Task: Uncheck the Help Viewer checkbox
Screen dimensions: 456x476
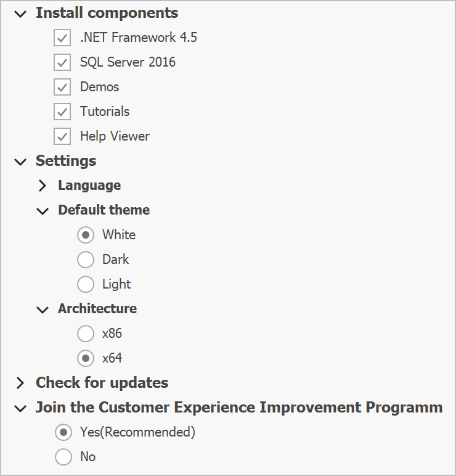Action: pyautogui.click(x=62, y=136)
